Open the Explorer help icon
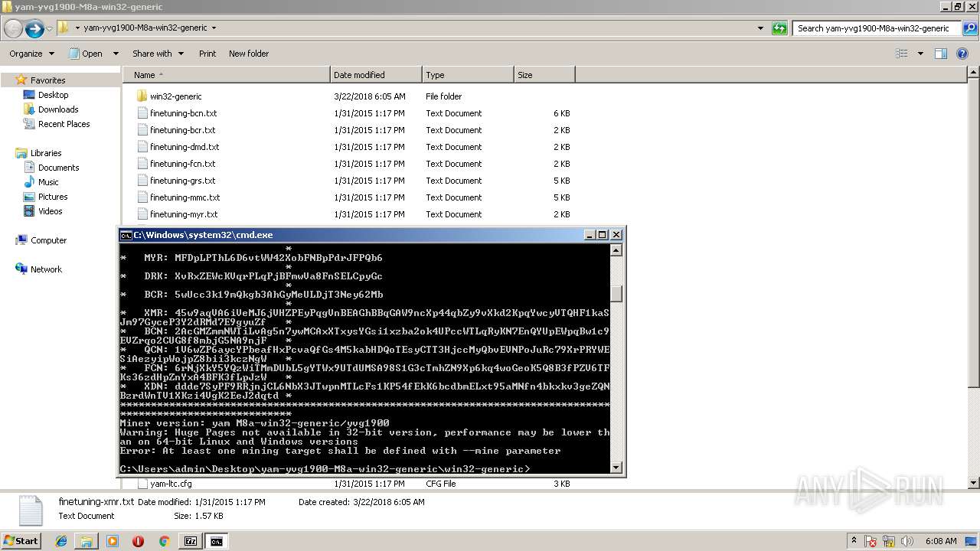 pos(964,54)
